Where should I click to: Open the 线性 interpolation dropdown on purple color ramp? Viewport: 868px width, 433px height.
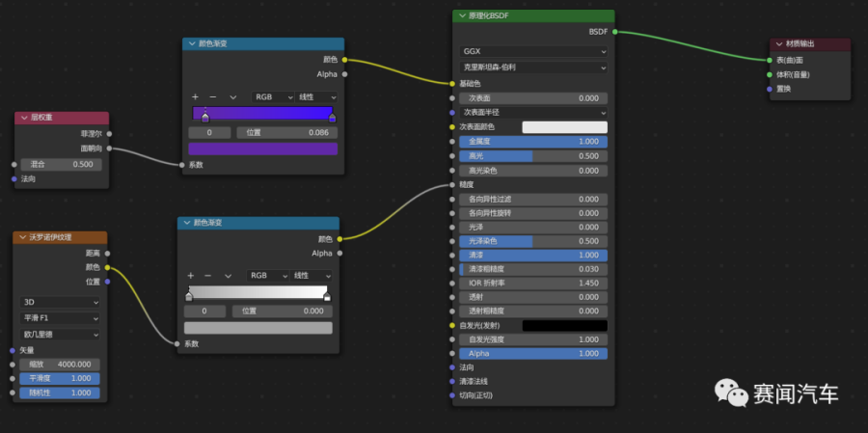coord(316,97)
